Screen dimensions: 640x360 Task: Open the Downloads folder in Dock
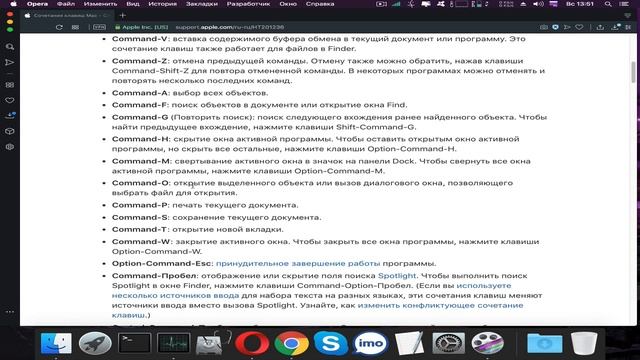tap(544, 343)
